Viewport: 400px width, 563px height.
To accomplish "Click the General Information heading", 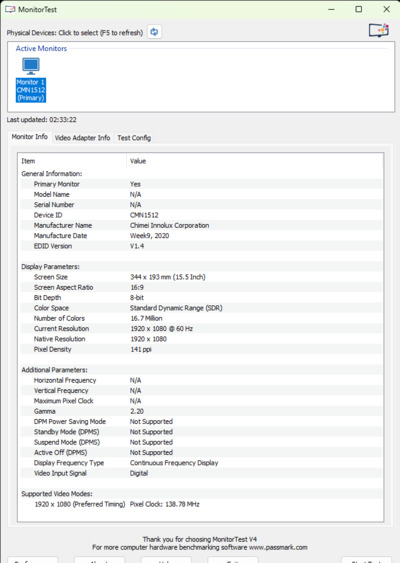I will click(x=52, y=174).
